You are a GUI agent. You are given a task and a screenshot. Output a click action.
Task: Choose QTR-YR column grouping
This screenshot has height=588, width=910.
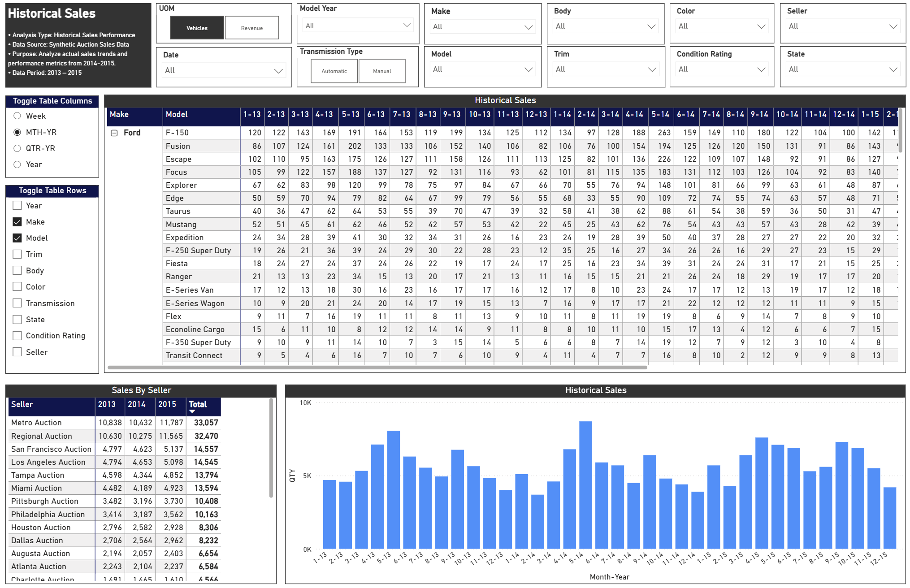pos(17,148)
